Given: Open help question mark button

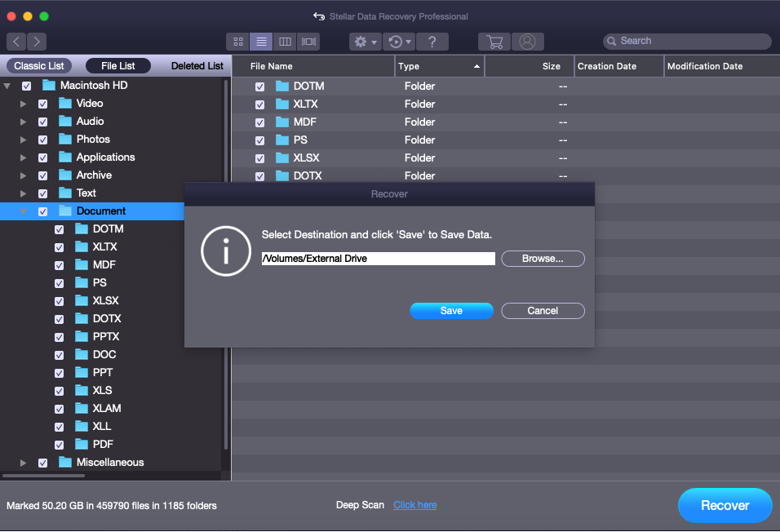Looking at the screenshot, I should pos(432,42).
